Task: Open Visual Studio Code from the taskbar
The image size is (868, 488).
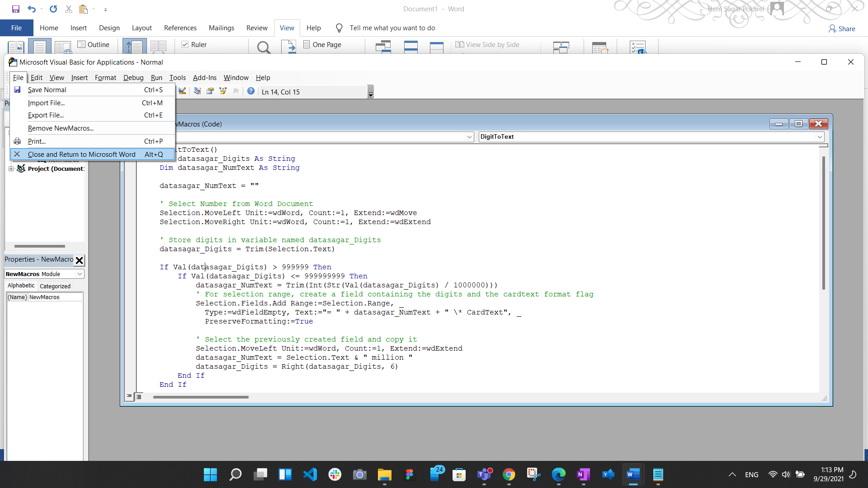Action: coord(310,474)
